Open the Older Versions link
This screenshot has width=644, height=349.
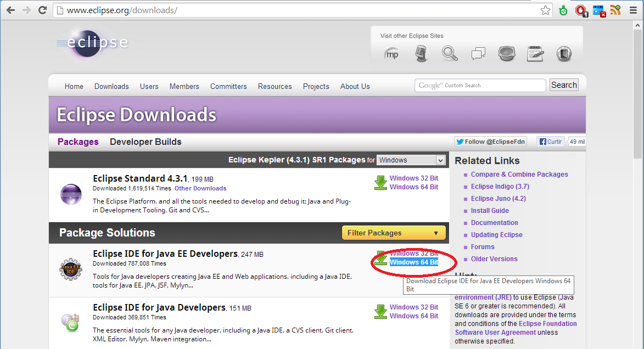495,259
